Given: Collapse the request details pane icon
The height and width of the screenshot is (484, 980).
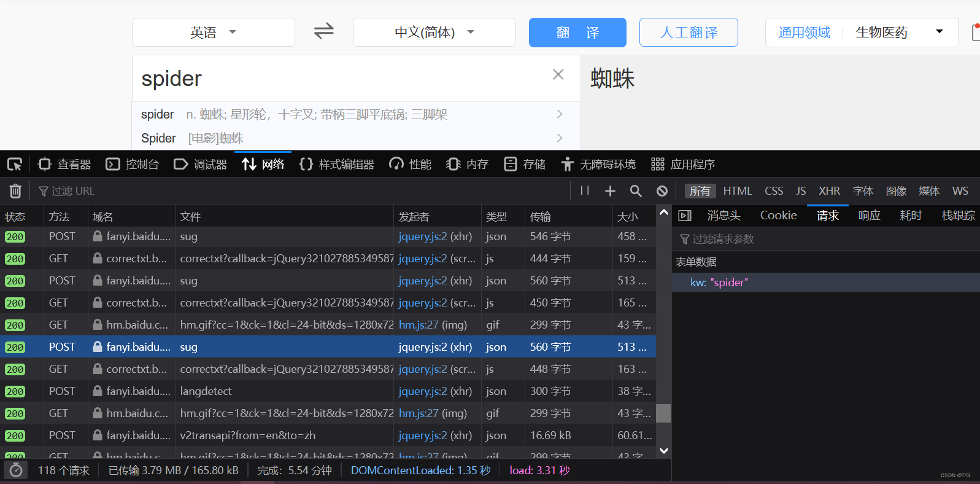Looking at the screenshot, I should (x=685, y=216).
